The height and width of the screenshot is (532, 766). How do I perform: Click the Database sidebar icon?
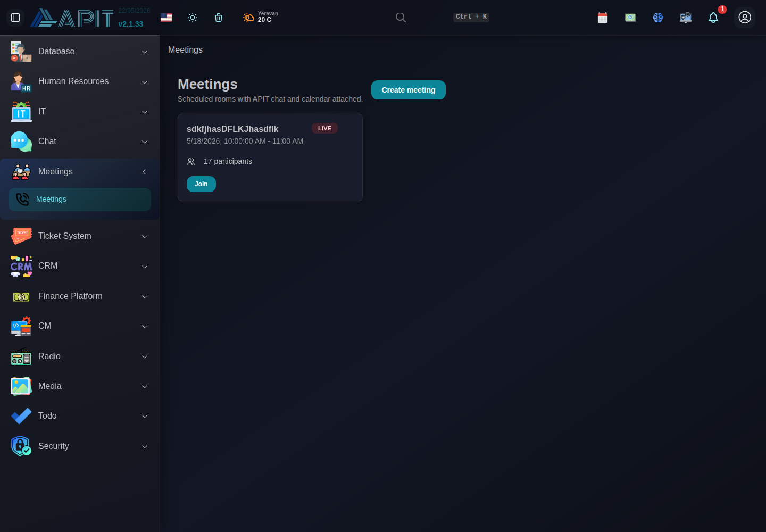tap(21, 52)
